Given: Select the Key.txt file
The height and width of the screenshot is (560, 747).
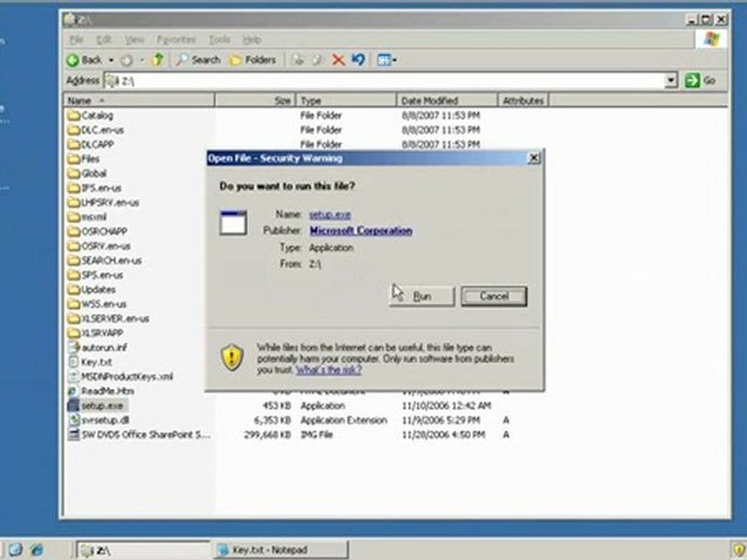Looking at the screenshot, I should tap(90, 362).
